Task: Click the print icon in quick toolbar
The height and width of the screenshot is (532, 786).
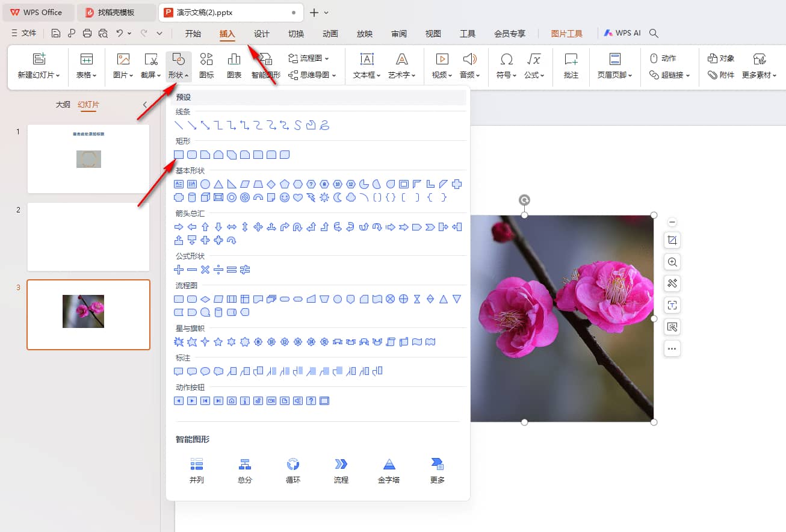Action: pos(87,34)
